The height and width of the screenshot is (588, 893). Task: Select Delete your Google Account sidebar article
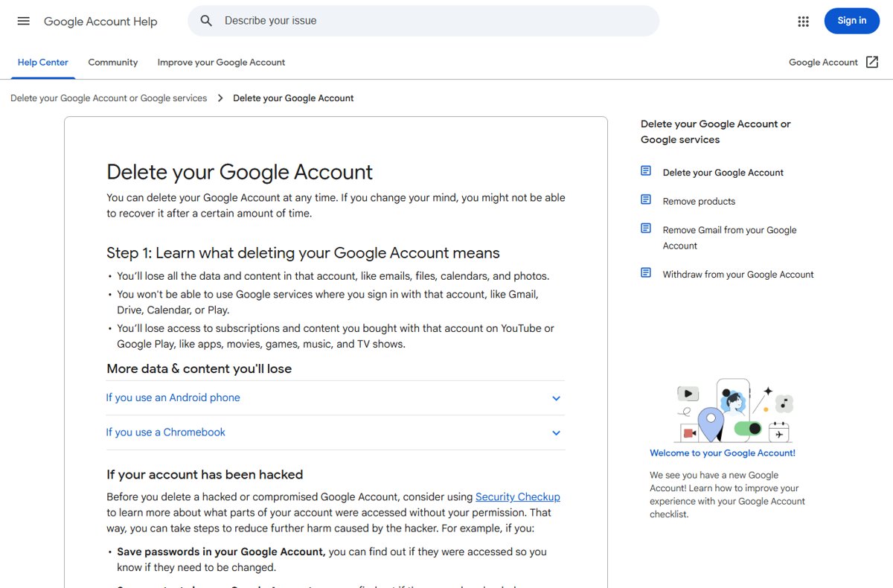pos(723,172)
